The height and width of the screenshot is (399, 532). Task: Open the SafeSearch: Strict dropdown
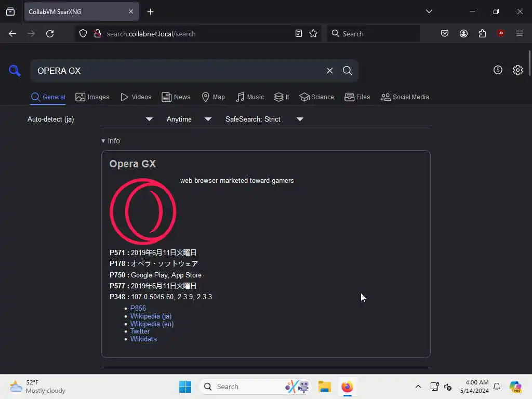[x=264, y=119]
